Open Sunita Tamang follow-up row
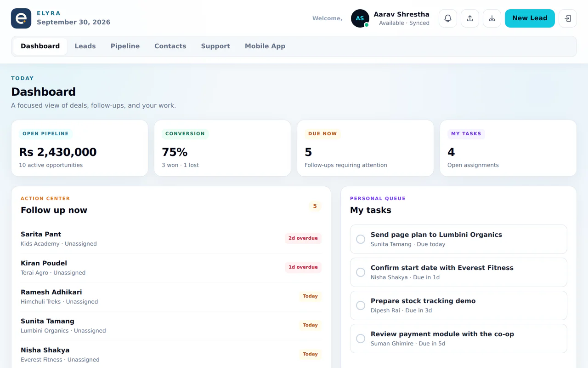Image resolution: width=588 pixels, height=368 pixels. pyautogui.click(x=171, y=326)
